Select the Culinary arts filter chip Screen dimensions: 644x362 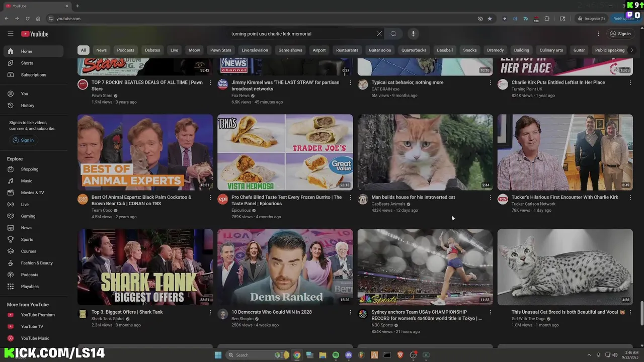(x=551, y=50)
